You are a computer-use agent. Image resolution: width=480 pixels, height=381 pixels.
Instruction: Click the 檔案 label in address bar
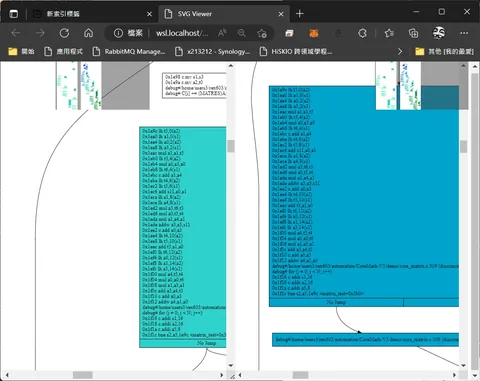135,33
